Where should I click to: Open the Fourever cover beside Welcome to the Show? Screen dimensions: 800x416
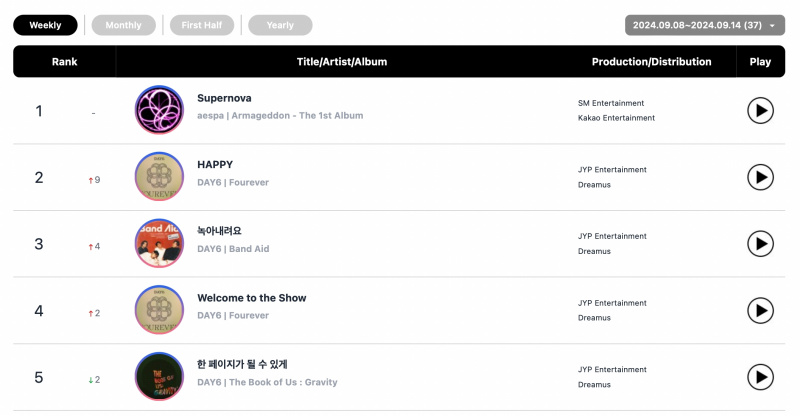coord(159,310)
